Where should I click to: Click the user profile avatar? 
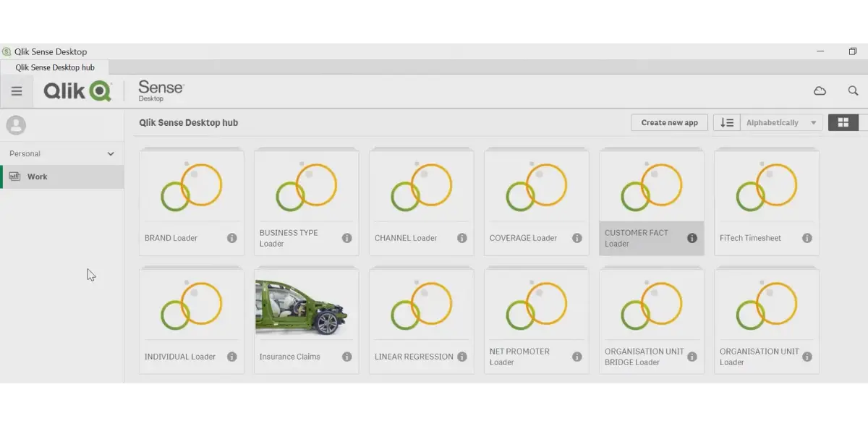(x=16, y=125)
